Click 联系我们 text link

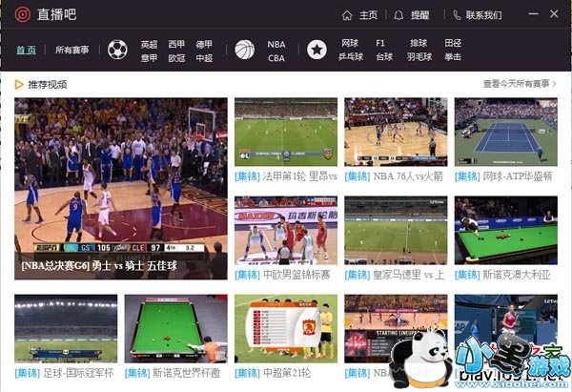[x=483, y=15]
